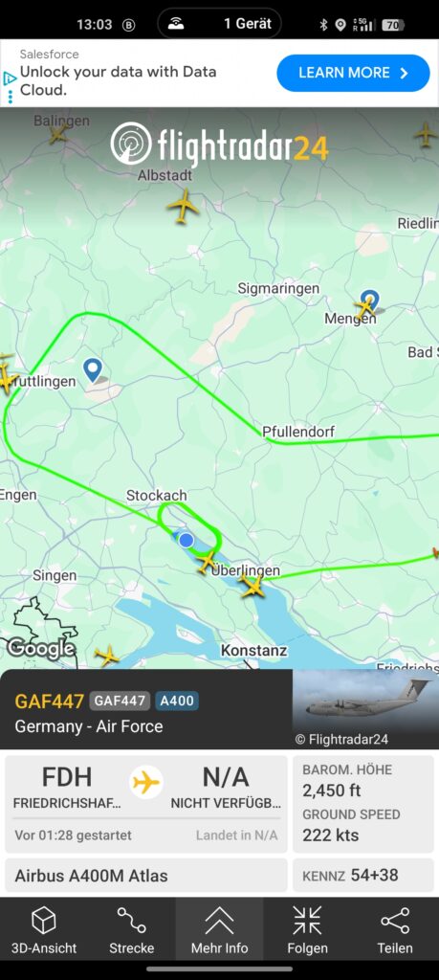Share the flight via Teilen
Viewport: 439px width, 980px height.
[395, 930]
